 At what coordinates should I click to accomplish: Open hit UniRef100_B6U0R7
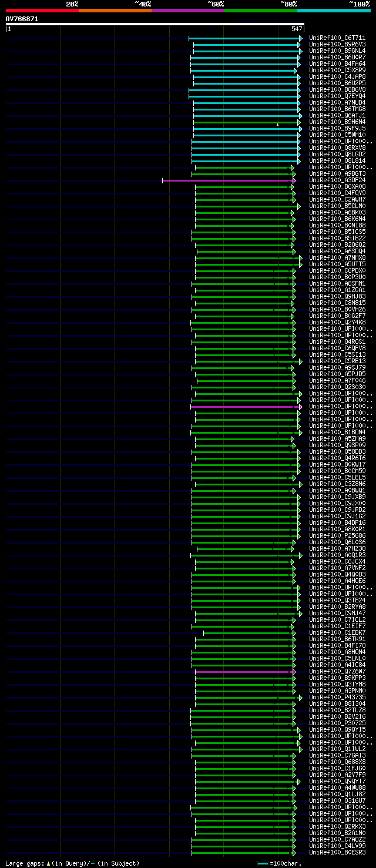337,58
